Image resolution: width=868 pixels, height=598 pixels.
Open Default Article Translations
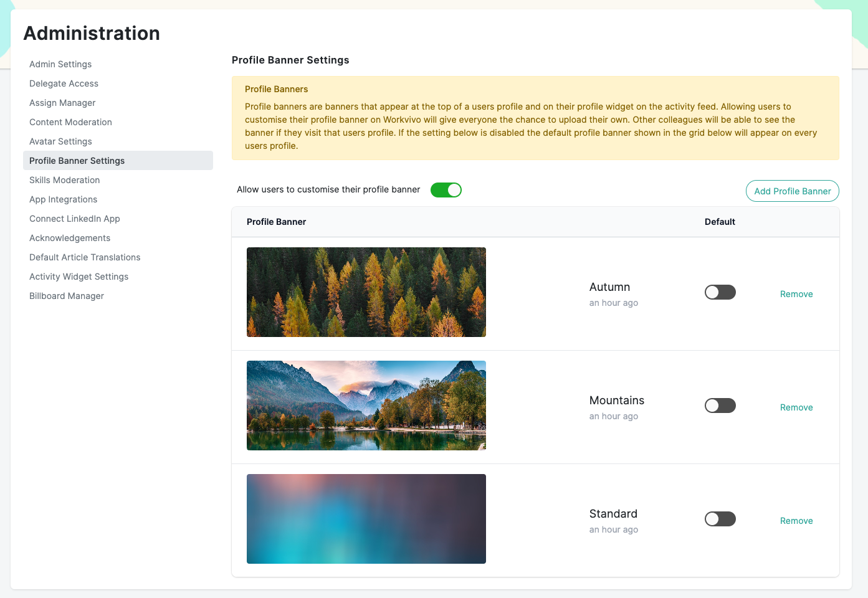[85, 257]
